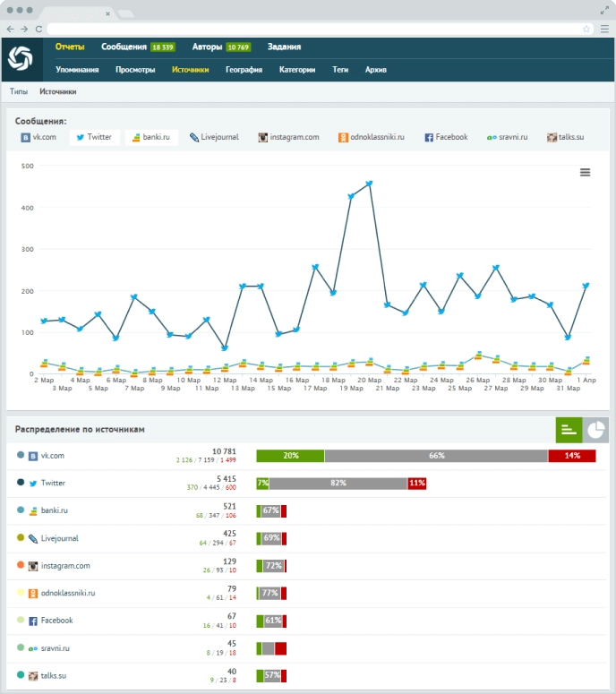Click the instagram.com icon in distribution list
Image resolution: width=616 pixels, height=694 pixels.
pos(33,566)
